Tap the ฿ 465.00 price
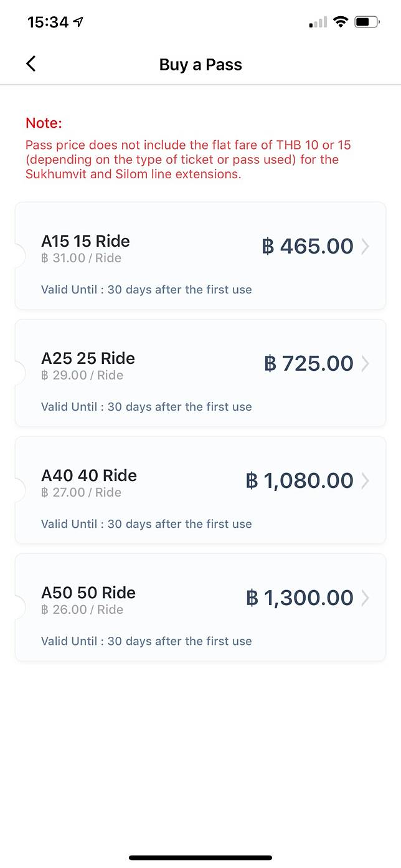Screen dimensions: 401x868 coord(308,246)
